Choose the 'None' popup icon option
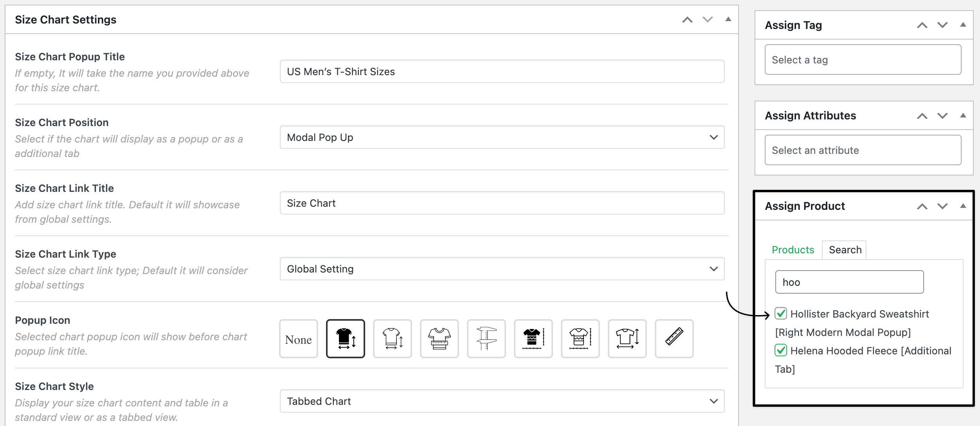Screen dimensions: 980x426 [x=298, y=338]
